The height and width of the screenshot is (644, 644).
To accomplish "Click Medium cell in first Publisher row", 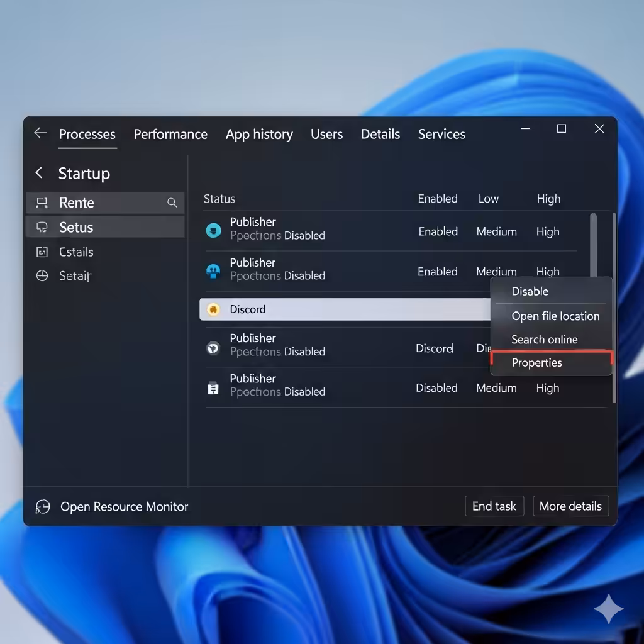I will [x=497, y=231].
